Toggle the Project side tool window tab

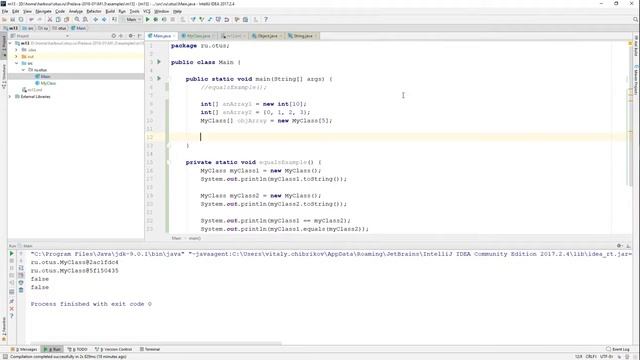4,46
